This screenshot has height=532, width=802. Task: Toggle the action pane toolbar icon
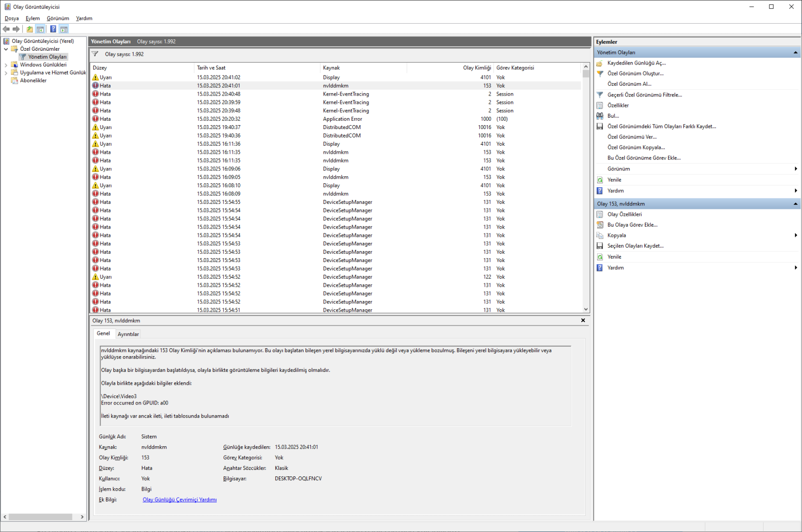pos(64,29)
